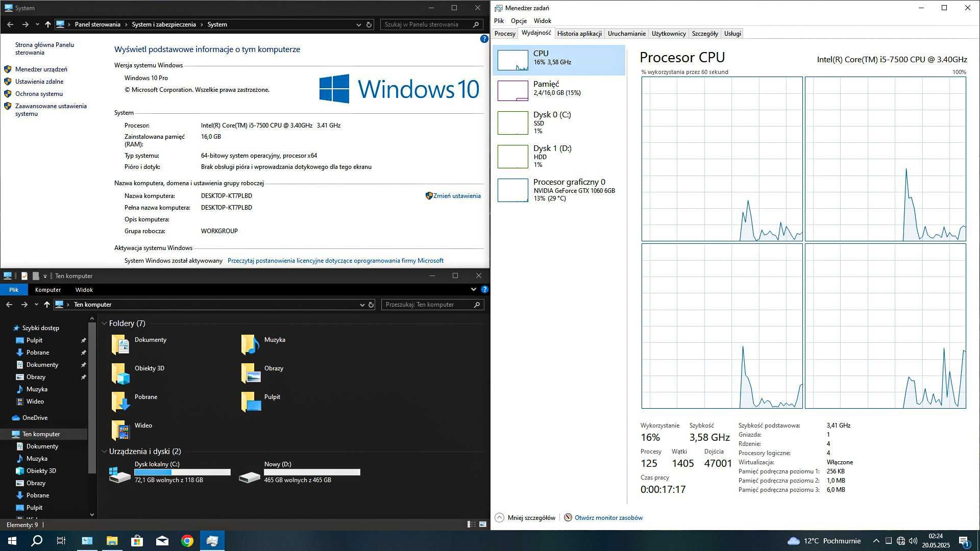Select Pamięć in the performance list
Image resolution: width=980 pixels, height=551 pixels.
tap(559, 91)
